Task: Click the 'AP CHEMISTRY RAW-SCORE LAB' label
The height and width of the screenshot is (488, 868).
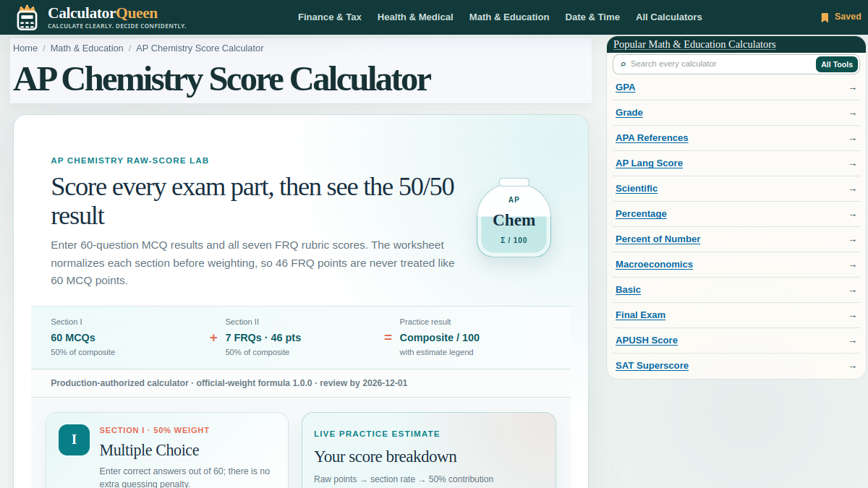Action: click(130, 160)
